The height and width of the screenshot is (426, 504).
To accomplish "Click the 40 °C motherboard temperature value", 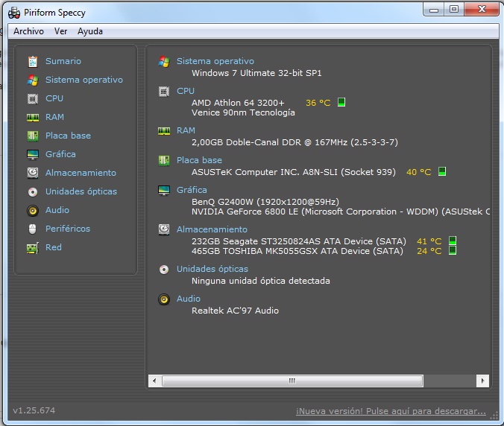I will click(418, 172).
